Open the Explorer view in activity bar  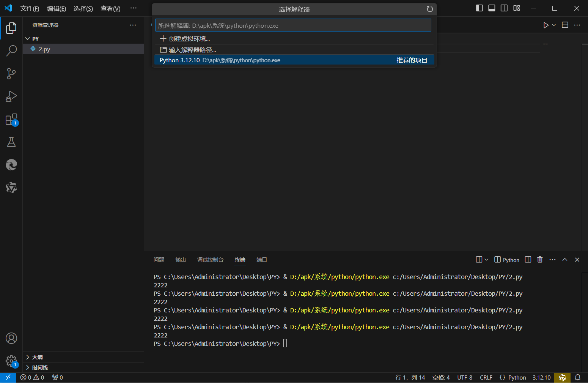pos(11,28)
